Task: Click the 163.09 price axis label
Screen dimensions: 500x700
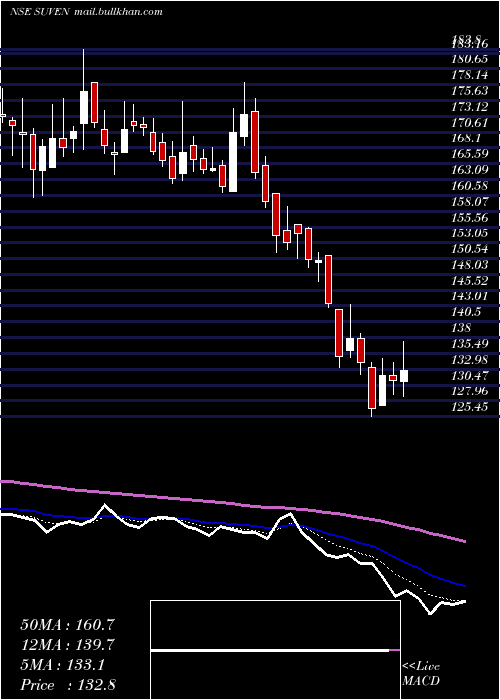Action: [470, 170]
